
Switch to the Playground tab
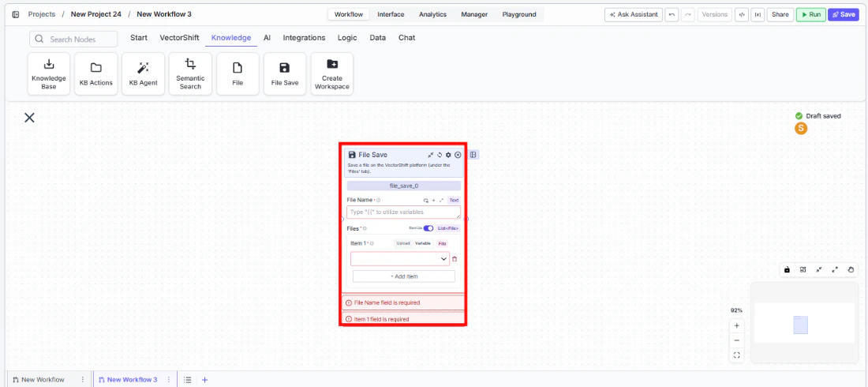(519, 14)
